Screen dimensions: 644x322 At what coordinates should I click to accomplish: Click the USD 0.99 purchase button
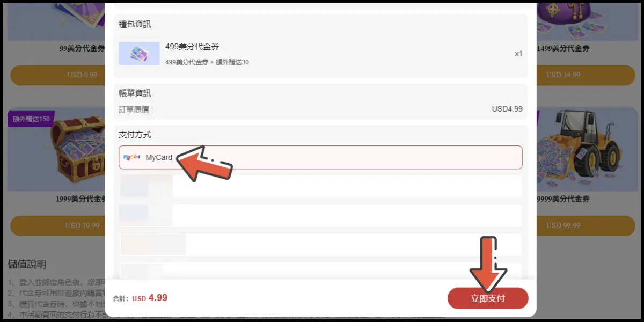(x=57, y=75)
